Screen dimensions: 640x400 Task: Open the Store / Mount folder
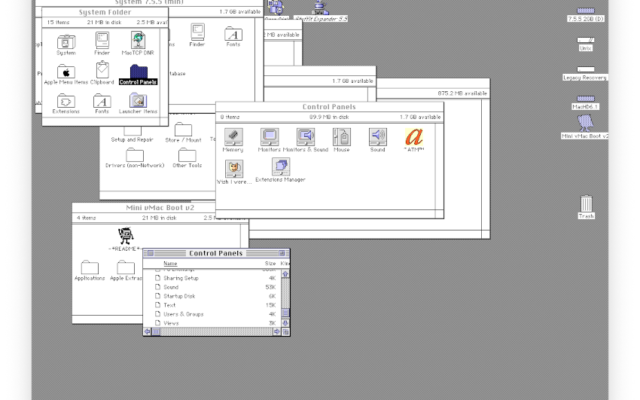click(183, 129)
